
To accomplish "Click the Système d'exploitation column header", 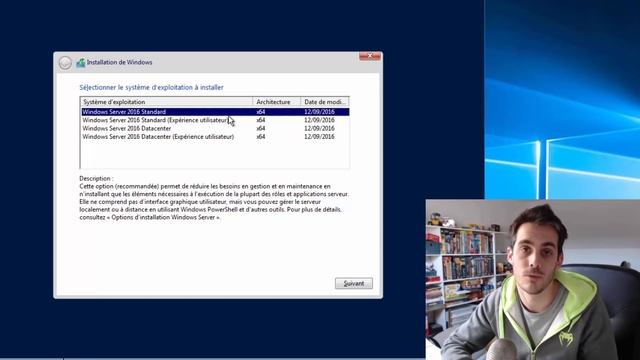I will (167, 102).
